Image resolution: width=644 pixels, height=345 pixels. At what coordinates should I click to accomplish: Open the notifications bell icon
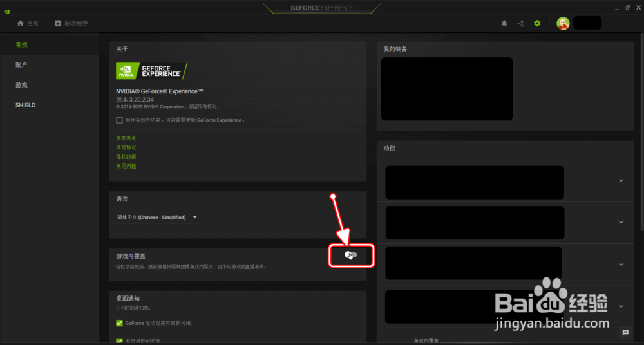504,23
